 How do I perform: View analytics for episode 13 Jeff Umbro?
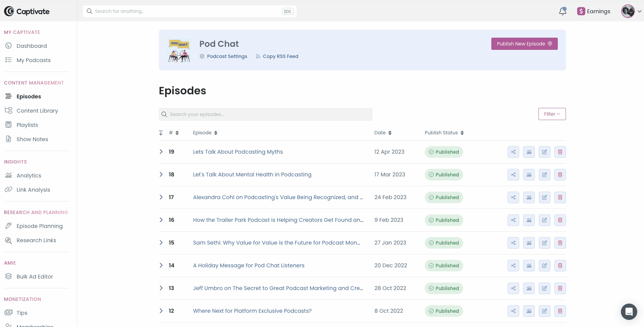click(x=529, y=288)
